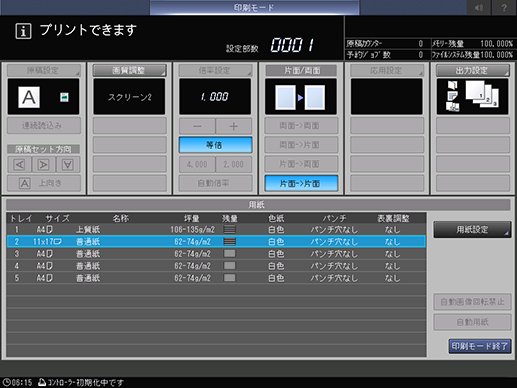Image resolution: width=517 pixels, height=388 pixels.
Task: Select tray 2 11x17 普通紙 row
Action: (x=216, y=241)
